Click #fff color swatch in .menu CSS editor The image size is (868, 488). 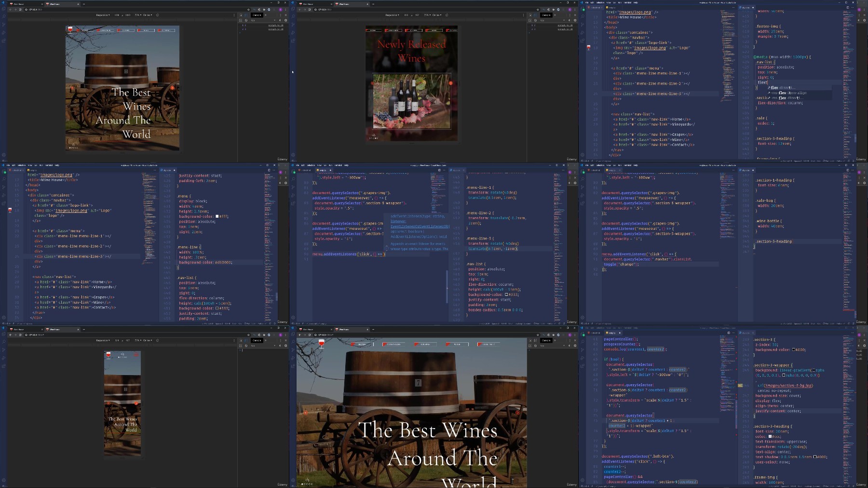click(217, 216)
